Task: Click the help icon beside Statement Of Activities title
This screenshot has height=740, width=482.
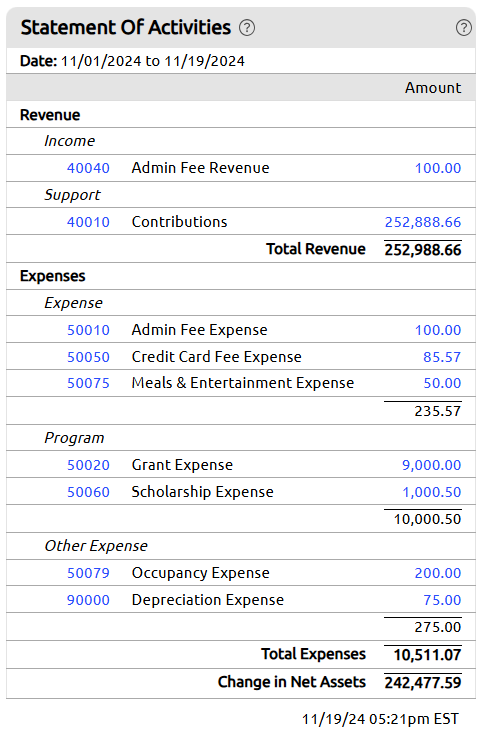Action: [246, 28]
